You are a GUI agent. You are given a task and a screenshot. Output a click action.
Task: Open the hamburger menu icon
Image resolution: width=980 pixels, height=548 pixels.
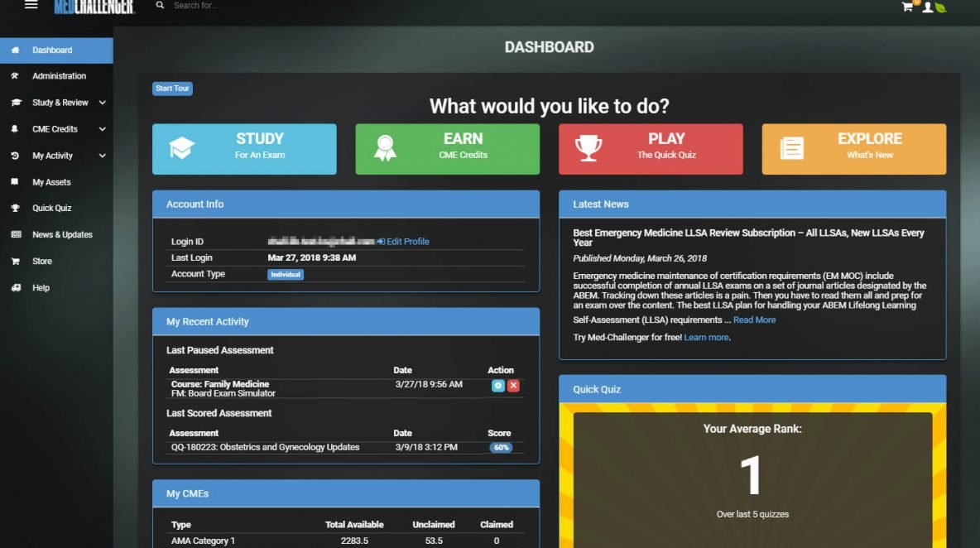tap(31, 5)
